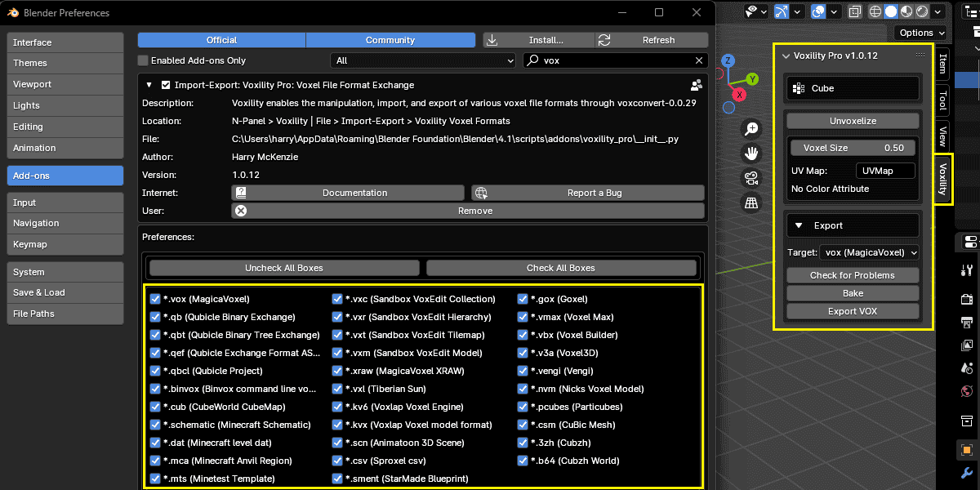This screenshot has width=980, height=490.
Task: Toggle perspective/orthographic grid icon in the viewport
Action: tap(752, 203)
